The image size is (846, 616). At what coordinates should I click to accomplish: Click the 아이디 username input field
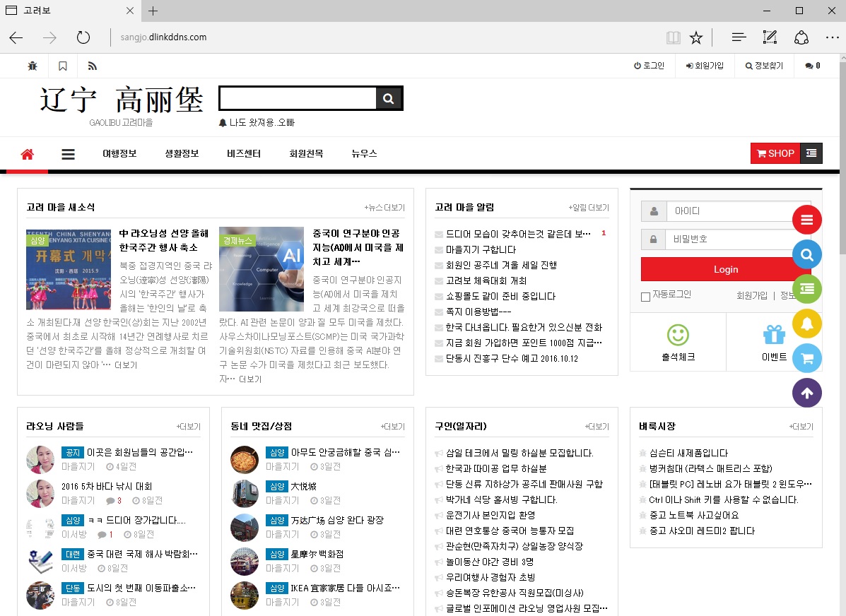(x=735, y=211)
